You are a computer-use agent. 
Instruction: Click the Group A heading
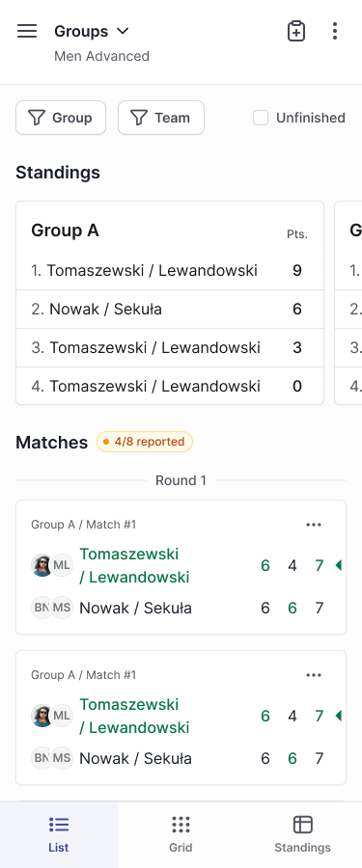[x=65, y=231]
